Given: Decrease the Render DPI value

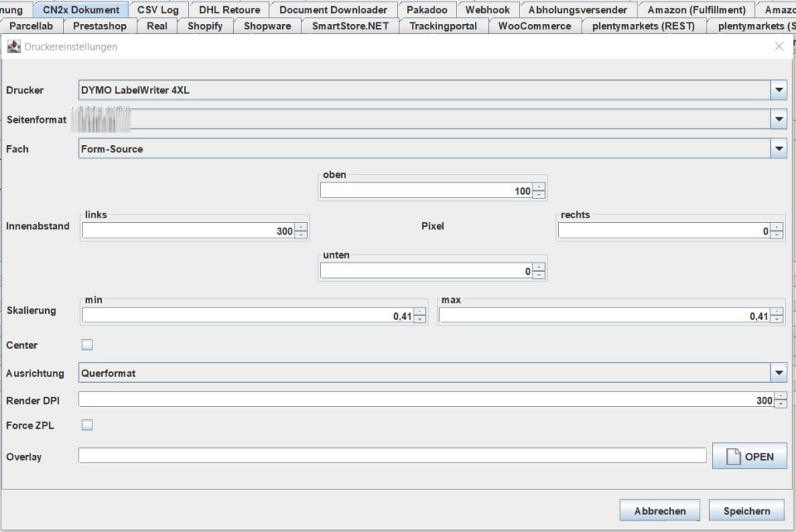Looking at the screenshot, I should coord(780,404).
